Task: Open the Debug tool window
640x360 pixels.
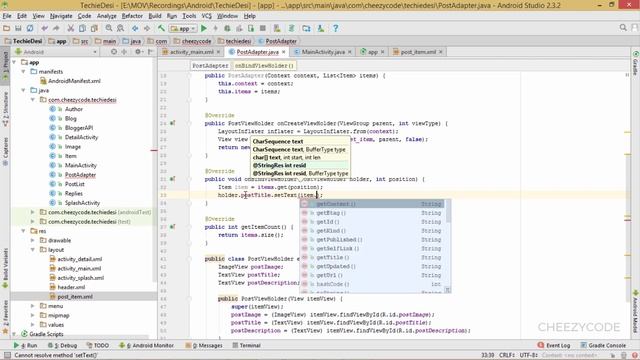Action: (62, 345)
